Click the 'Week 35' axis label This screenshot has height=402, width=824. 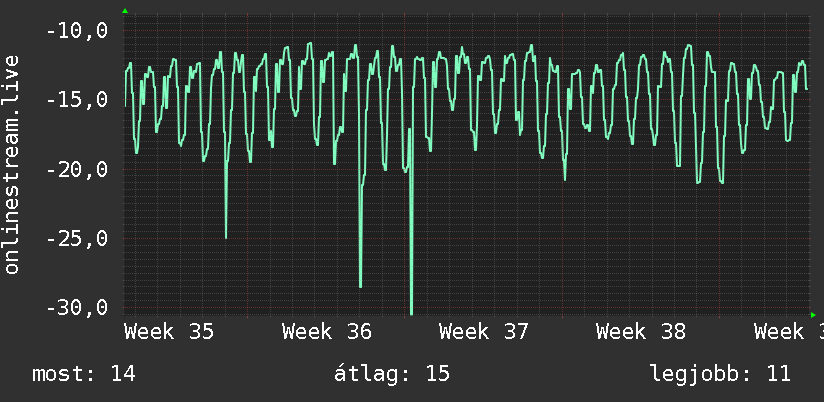[169, 332]
